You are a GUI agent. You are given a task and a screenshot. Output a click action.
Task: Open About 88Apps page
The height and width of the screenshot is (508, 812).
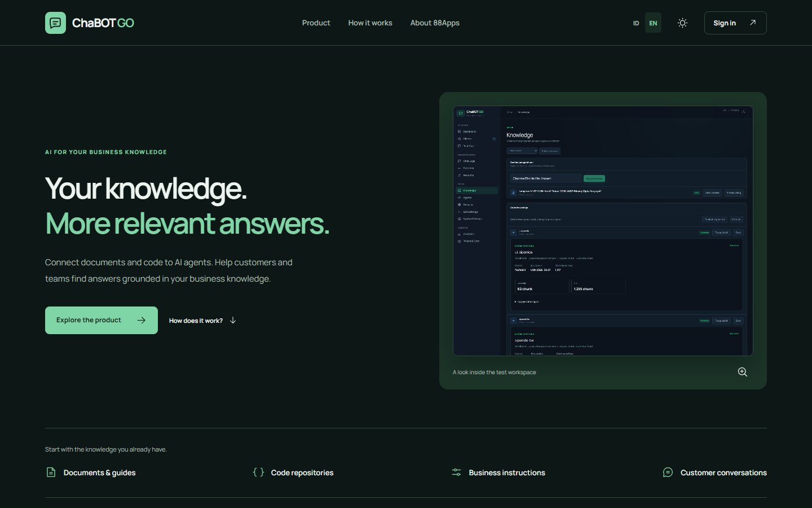435,23
